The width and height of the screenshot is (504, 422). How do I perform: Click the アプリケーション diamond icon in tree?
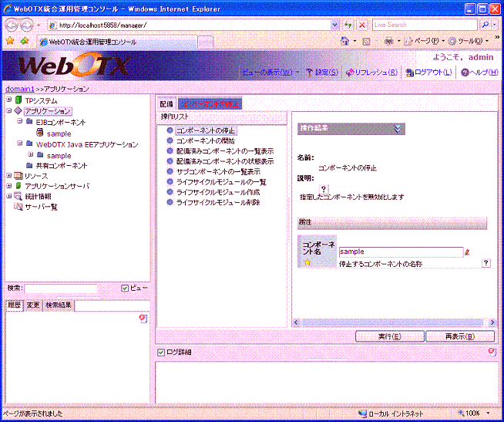[x=18, y=111]
